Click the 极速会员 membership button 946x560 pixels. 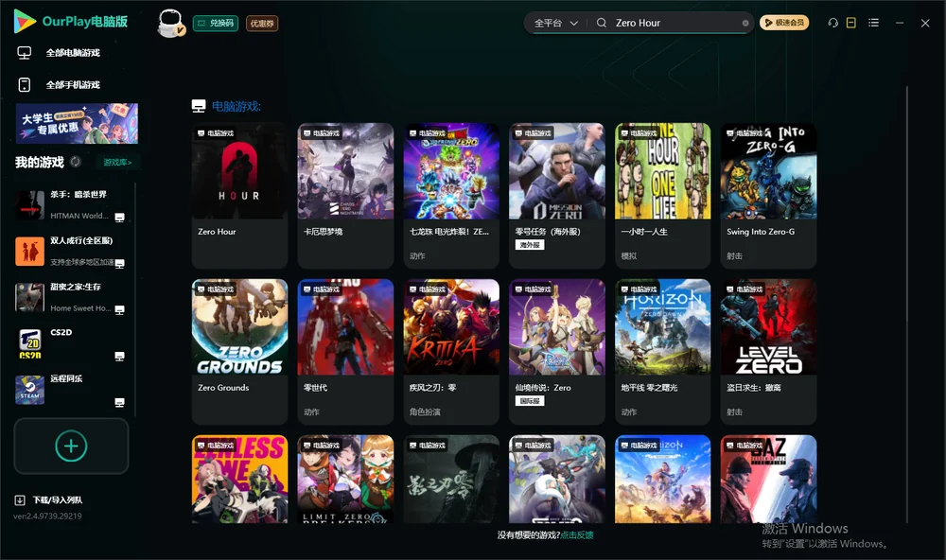click(x=784, y=23)
